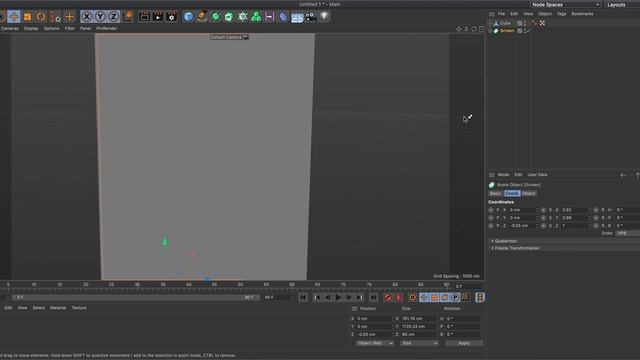The height and width of the screenshot is (360, 640).
Task: Click Render to Picture Viewer icon
Action: pyautogui.click(x=158, y=17)
